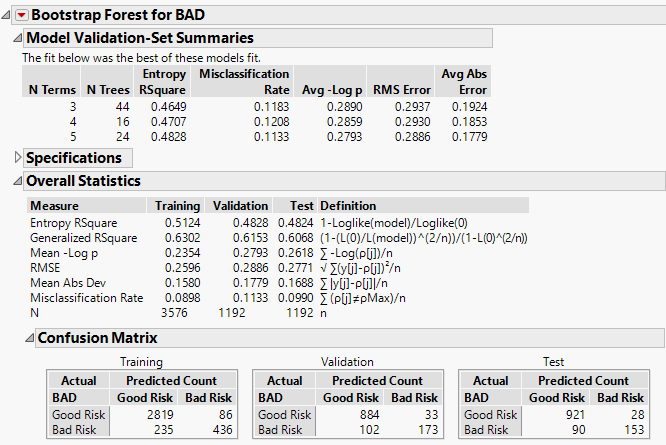Collapse the Bootstrap Forest for BAD outline
The width and height of the screenshot is (666, 445).
[8, 16]
